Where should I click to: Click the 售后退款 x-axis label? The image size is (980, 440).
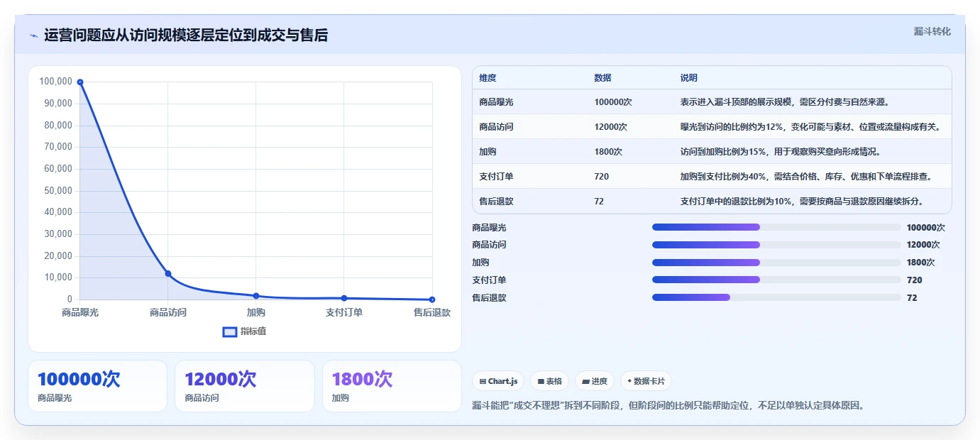coord(432,312)
